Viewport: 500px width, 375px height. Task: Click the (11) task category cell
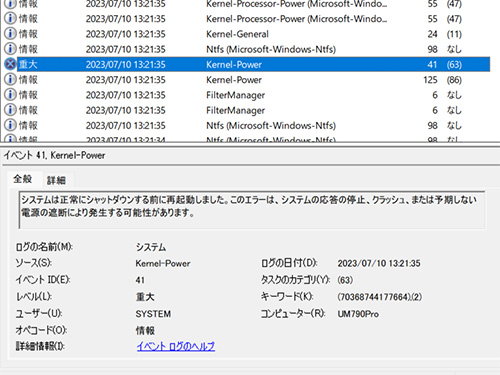click(454, 34)
